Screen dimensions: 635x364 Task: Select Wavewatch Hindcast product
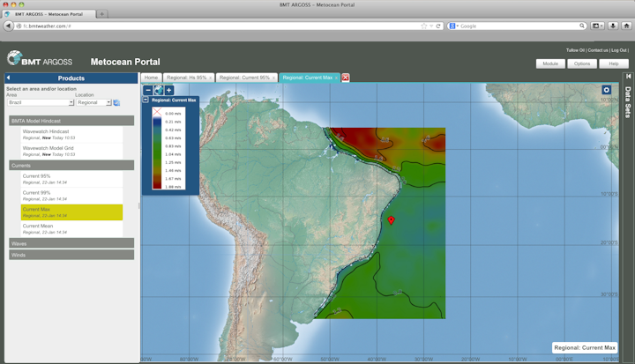pyautogui.click(x=71, y=135)
